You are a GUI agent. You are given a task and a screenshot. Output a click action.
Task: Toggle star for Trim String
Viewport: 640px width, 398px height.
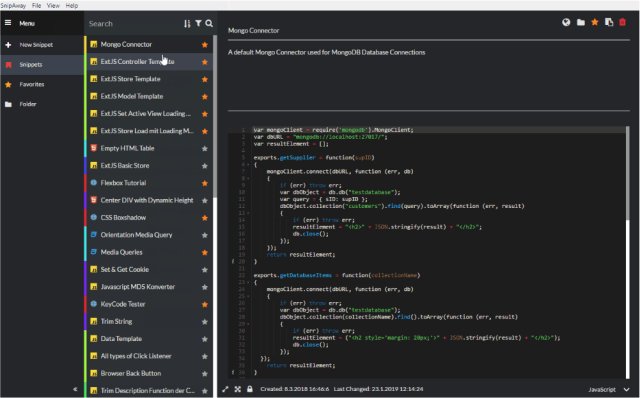pyautogui.click(x=205, y=322)
